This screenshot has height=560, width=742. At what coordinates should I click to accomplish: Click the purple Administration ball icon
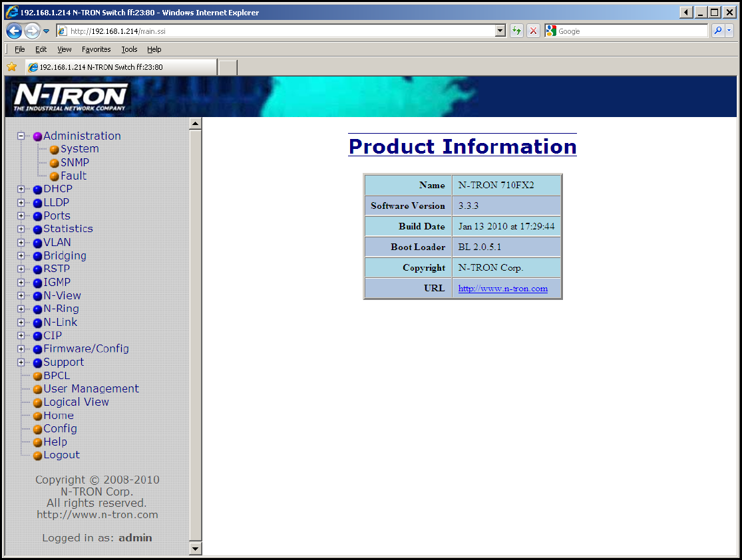coord(38,137)
